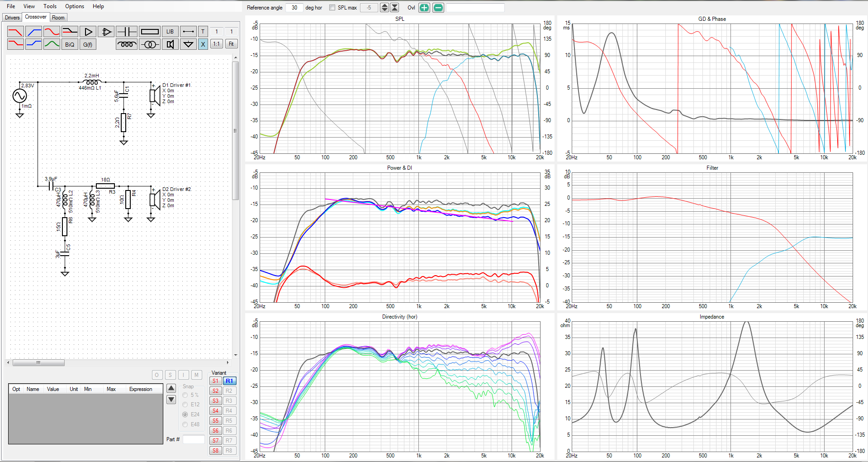Click the 1:1 zoom button

point(217,44)
